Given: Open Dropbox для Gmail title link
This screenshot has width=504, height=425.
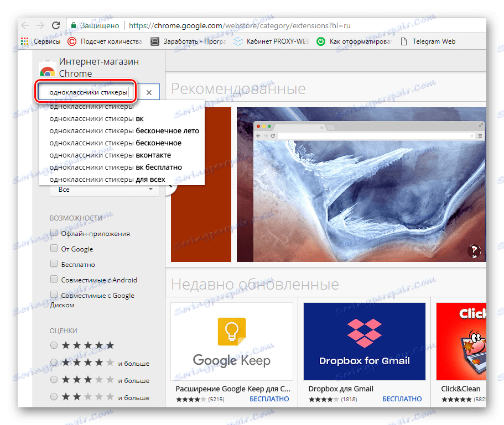Looking at the screenshot, I should 341,389.
